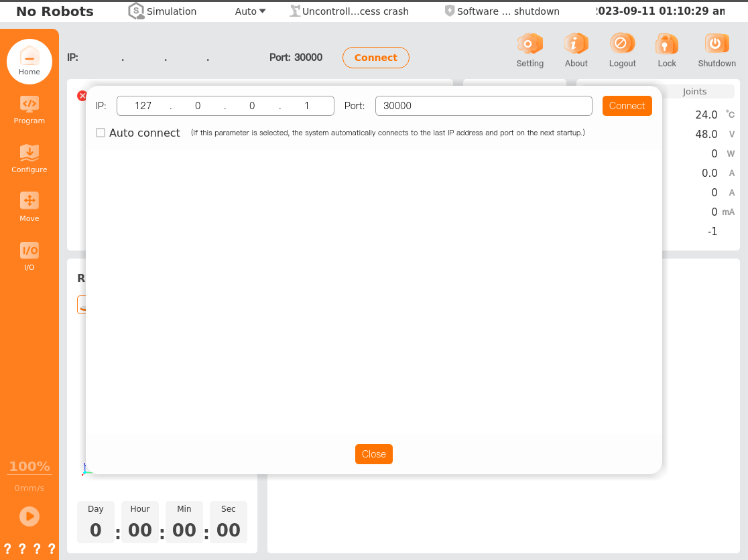Enable the Auto connect checkbox
The width and height of the screenshot is (748, 560).
[x=101, y=133]
